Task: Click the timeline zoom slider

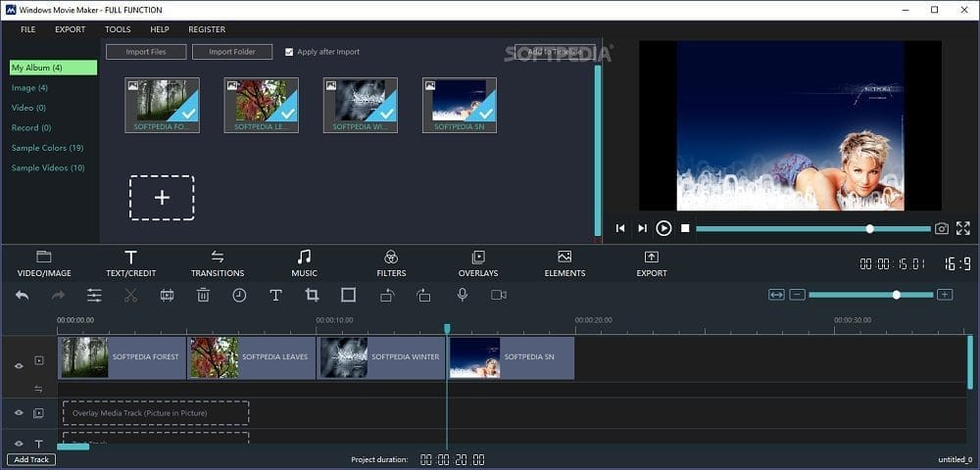Action: (870, 295)
